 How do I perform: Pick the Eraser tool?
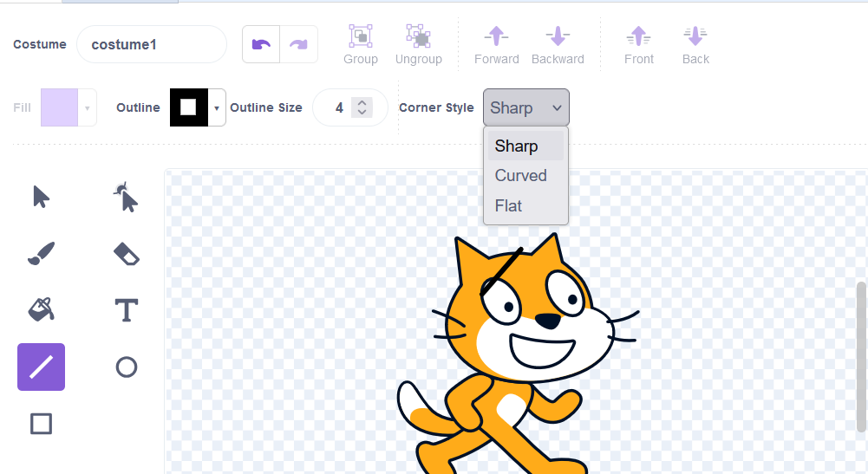coord(127,254)
